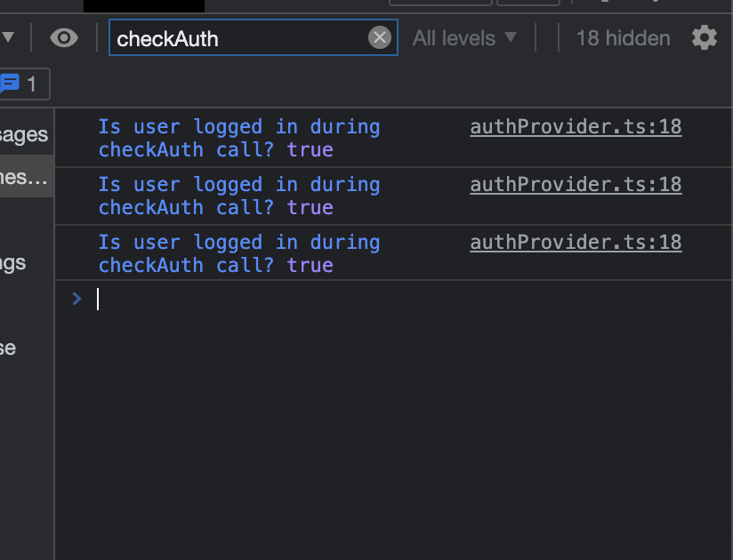The height and width of the screenshot is (560, 733).
Task: Open console settings gear icon
Action: [x=705, y=38]
